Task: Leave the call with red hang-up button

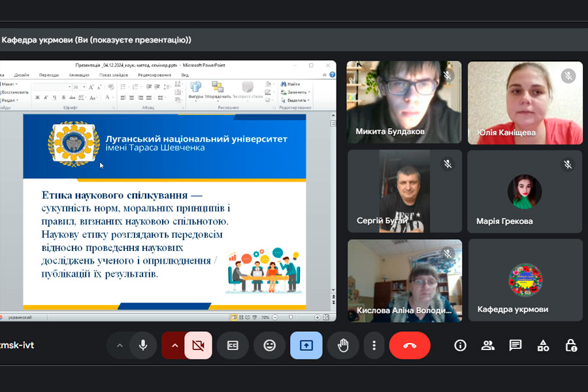Action: (410, 345)
